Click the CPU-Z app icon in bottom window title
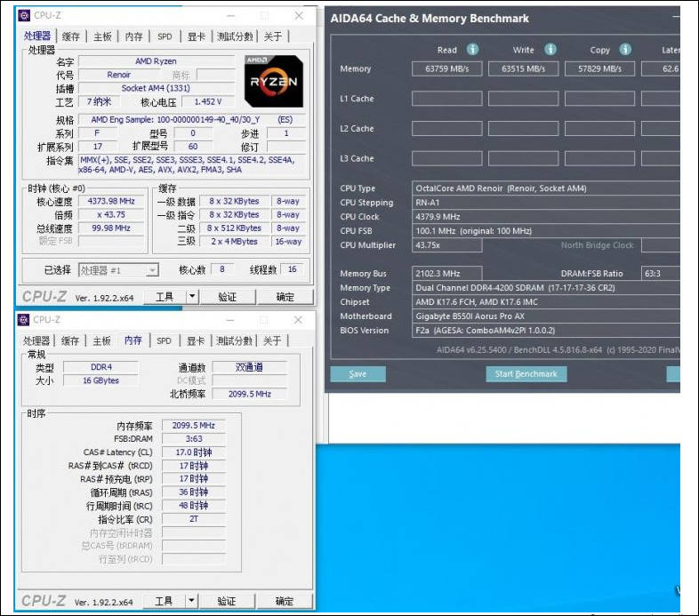699x616 pixels. pyautogui.click(x=23, y=320)
